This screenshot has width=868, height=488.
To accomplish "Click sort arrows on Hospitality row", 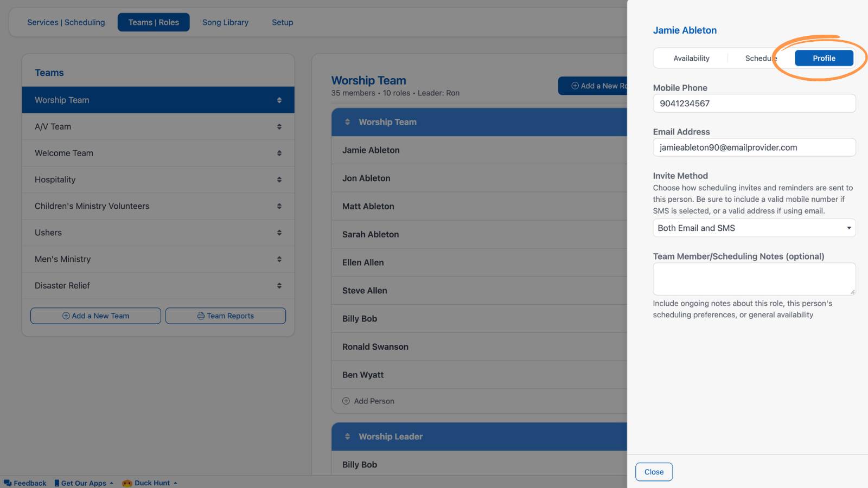I will (279, 180).
